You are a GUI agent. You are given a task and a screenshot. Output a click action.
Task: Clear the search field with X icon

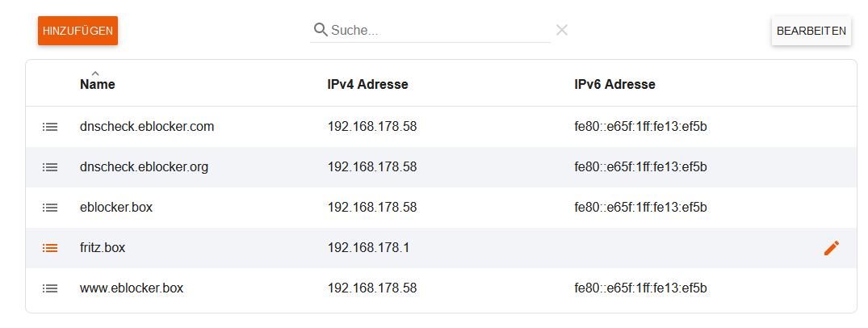[x=562, y=30]
